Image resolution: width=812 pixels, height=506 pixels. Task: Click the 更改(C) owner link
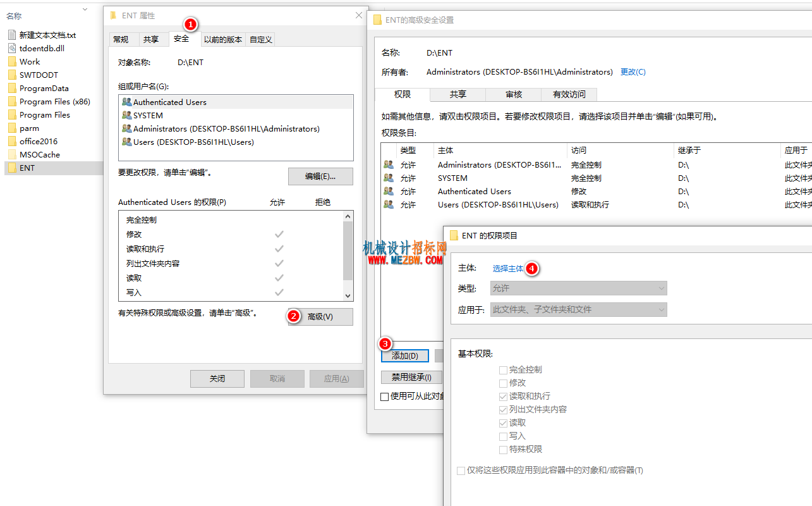tap(633, 72)
